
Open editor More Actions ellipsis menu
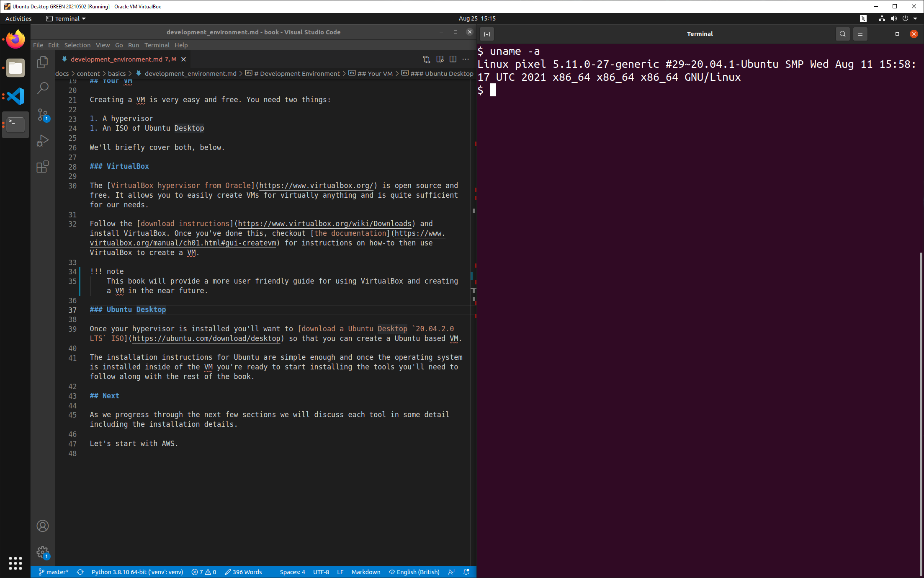(466, 59)
